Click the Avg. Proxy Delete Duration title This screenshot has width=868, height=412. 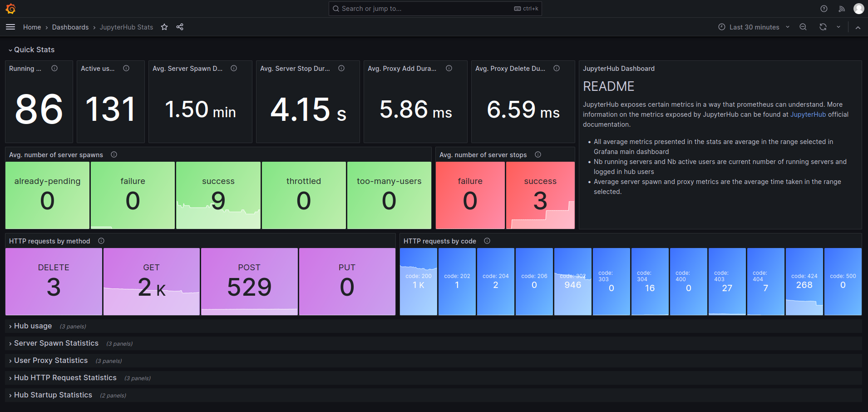click(510, 69)
